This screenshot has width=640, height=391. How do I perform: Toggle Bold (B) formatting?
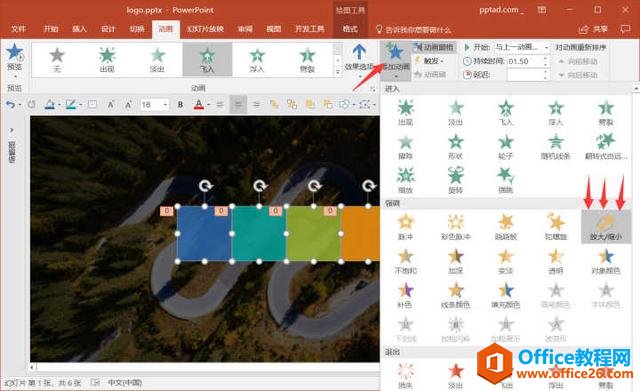pos(180,105)
